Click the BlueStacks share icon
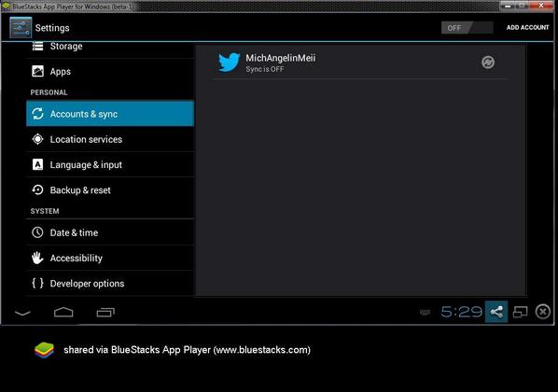This screenshot has width=558, height=392. tap(496, 312)
